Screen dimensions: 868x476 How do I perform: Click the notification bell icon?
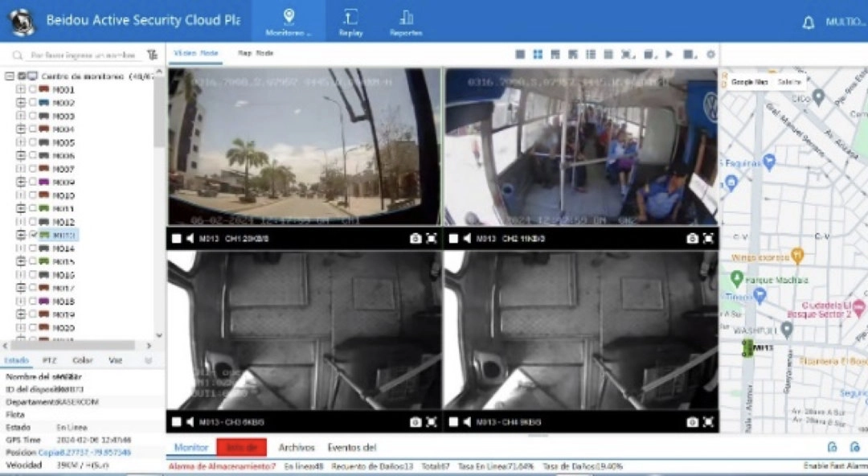(809, 23)
